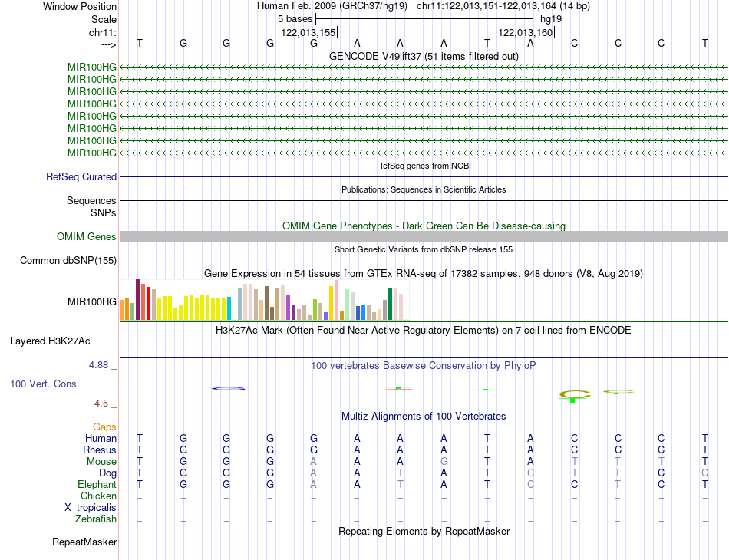Click the 'RefSeq genes from NCBI' title
The width and height of the screenshot is (729, 560).
(x=424, y=166)
